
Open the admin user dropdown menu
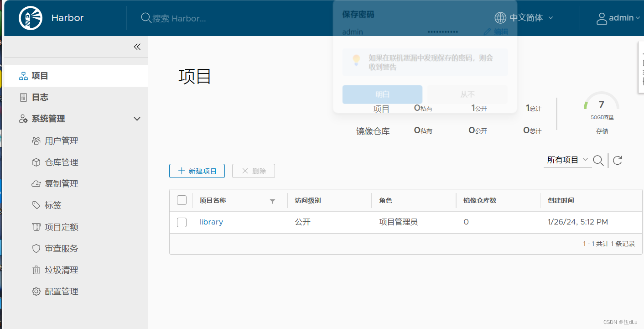[x=618, y=18]
